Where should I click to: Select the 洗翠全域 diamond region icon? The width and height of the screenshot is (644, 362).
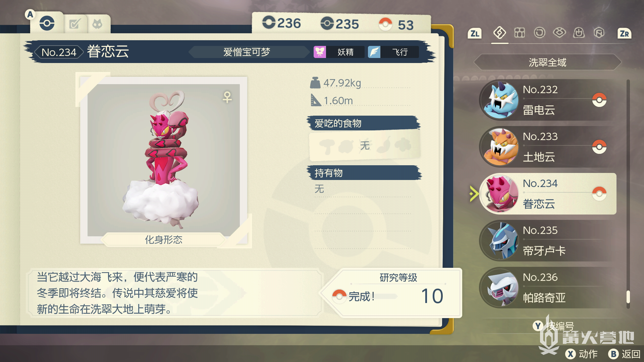pyautogui.click(x=499, y=33)
